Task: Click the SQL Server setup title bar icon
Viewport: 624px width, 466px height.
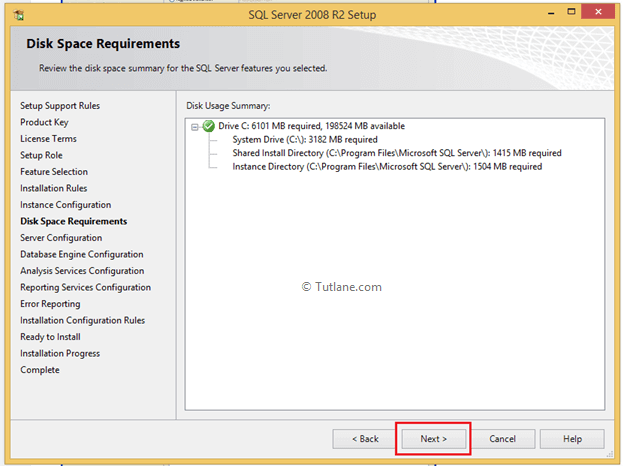Action: coord(18,15)
